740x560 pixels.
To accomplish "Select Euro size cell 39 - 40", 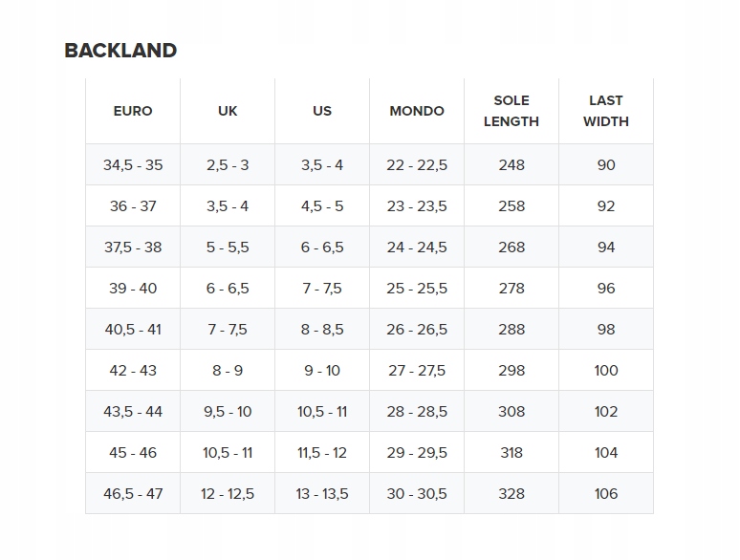I will 133,289.
